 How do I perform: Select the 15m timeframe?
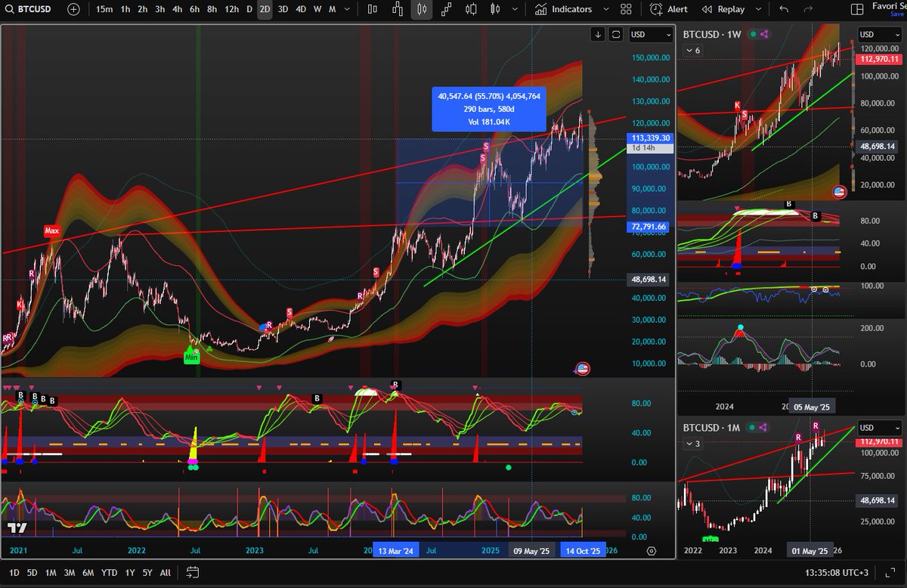pos(104,9)
